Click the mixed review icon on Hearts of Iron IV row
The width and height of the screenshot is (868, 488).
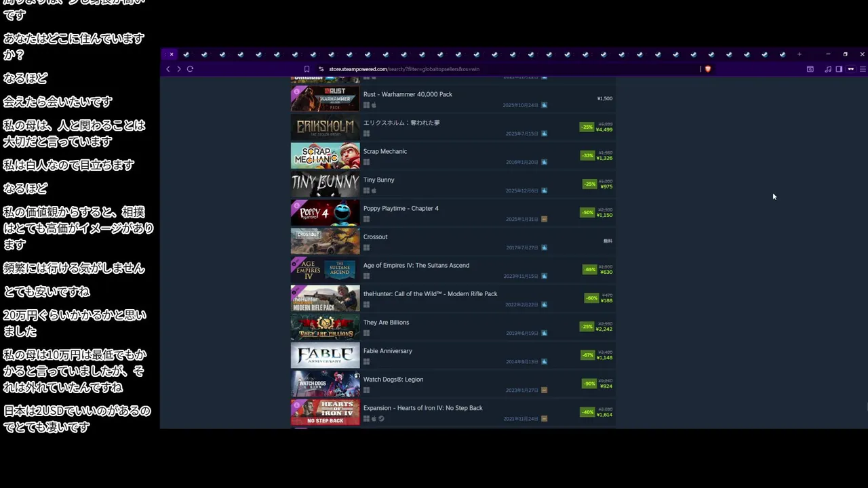tap(544, 418)
